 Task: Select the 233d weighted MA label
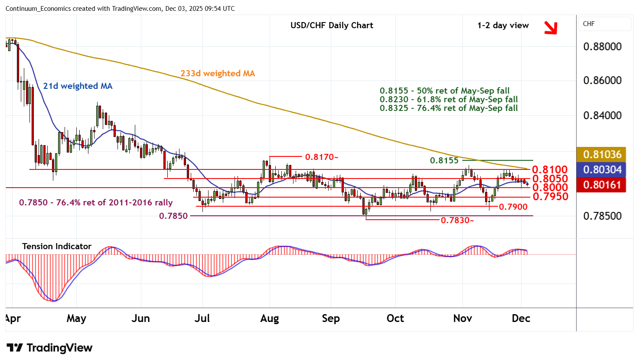coord(218,73)
